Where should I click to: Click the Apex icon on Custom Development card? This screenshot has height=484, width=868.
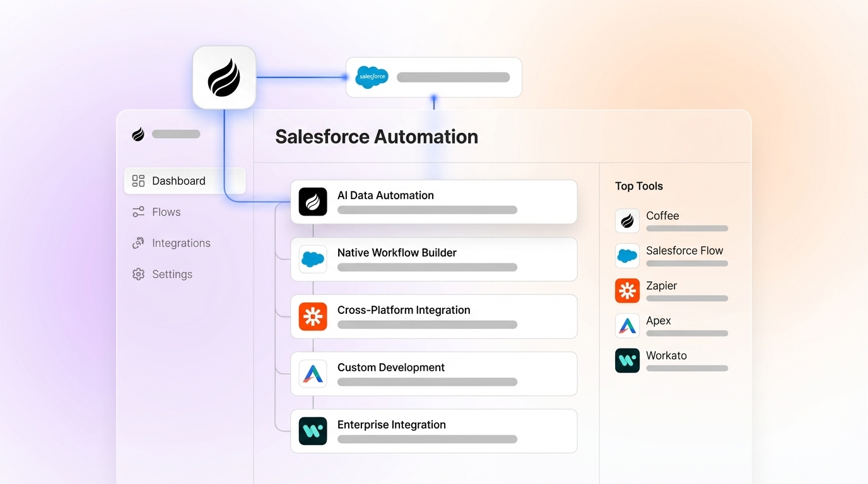click(313, 373)
